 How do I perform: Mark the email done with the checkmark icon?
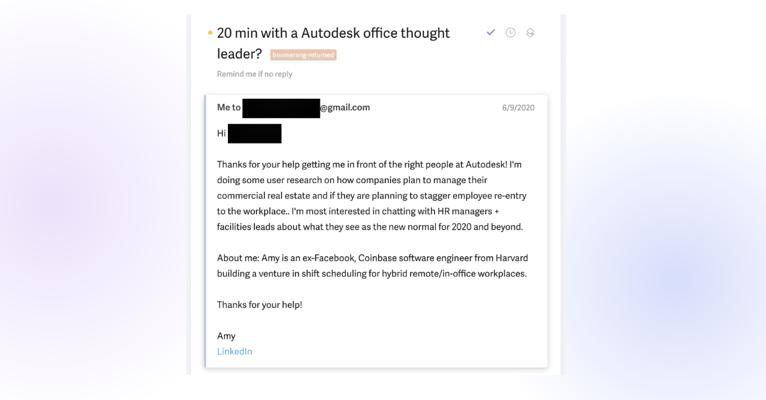[x=490, y=33]
